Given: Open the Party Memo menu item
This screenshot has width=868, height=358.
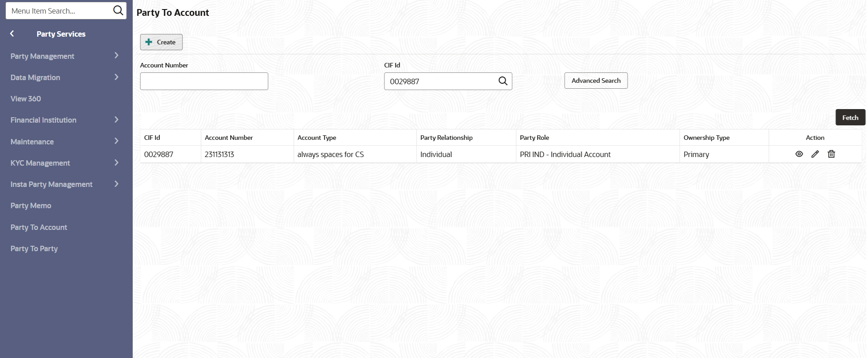Looking at the screenshot, I should click(x=31, y=205).
